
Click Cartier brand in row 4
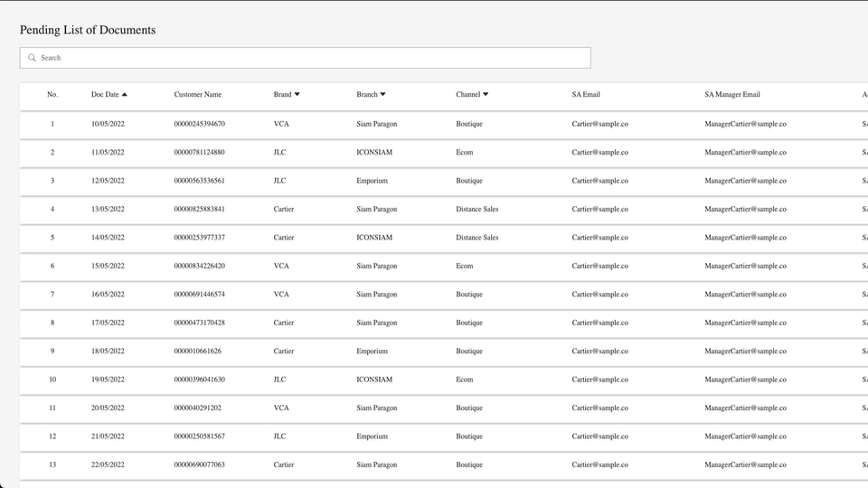tap(283, 209)
